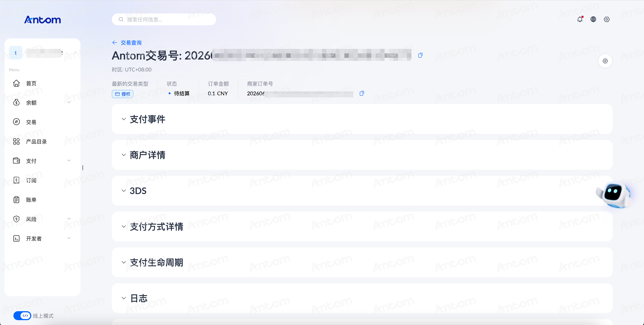Open the notifications bell
This screenshot has width=644, height=325.
click(x=580, y=19)
